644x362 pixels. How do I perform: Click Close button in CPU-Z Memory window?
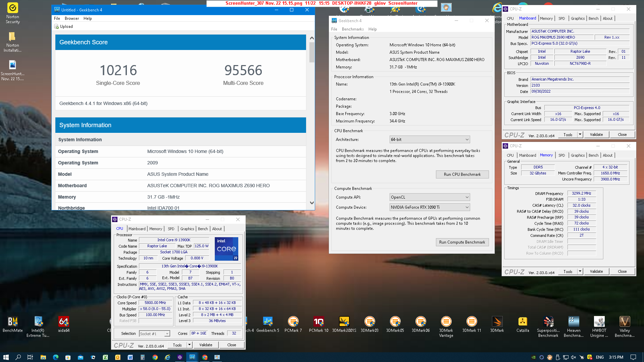[622, 271]
